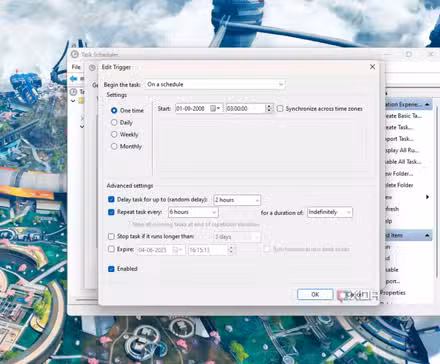Image resolution: width=440 pixels, height=364 pixels.
Task: Collapse the folder node in the Task Scheduler tree
Action: [73, 101]
